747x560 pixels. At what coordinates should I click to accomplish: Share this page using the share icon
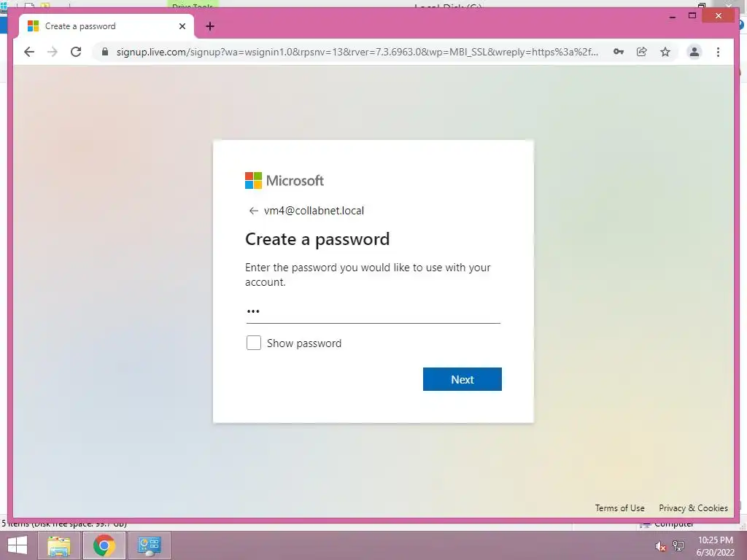tap(642, 52)
